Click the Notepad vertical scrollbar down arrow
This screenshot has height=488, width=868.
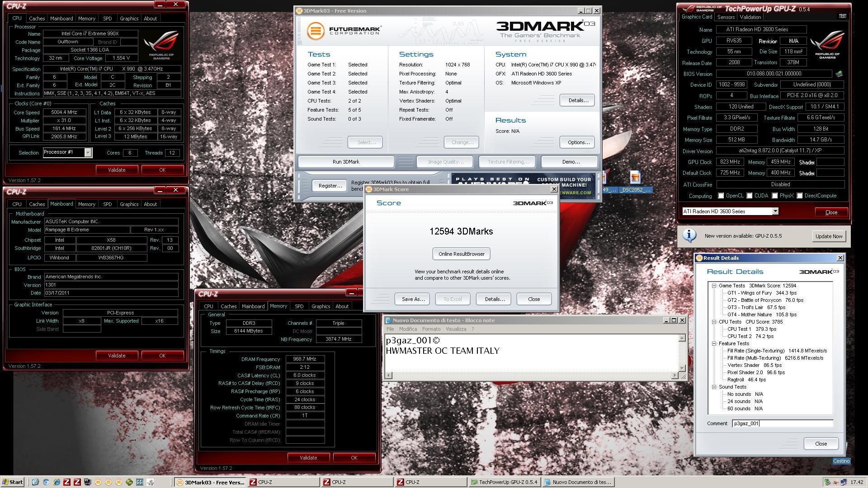(x=682, y=368)
